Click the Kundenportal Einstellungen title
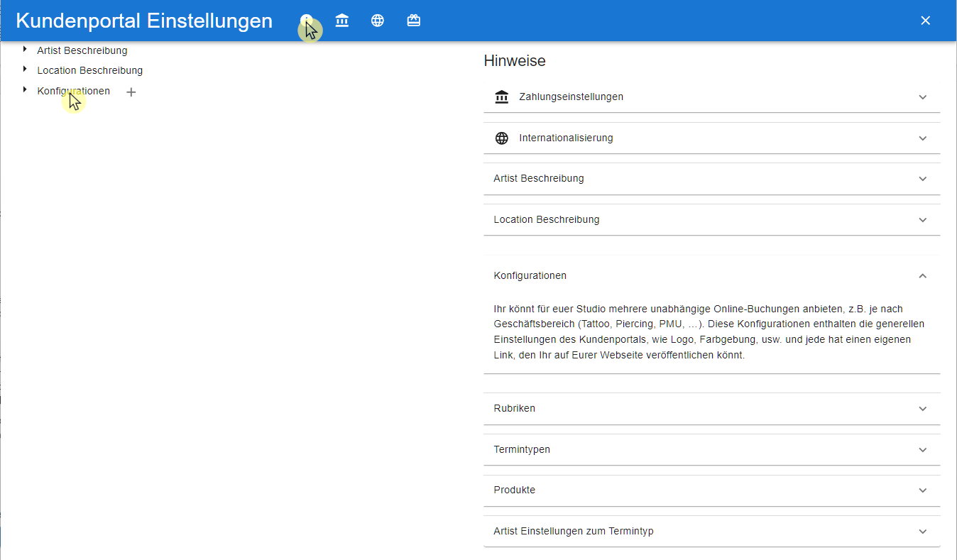 [144, 21]
